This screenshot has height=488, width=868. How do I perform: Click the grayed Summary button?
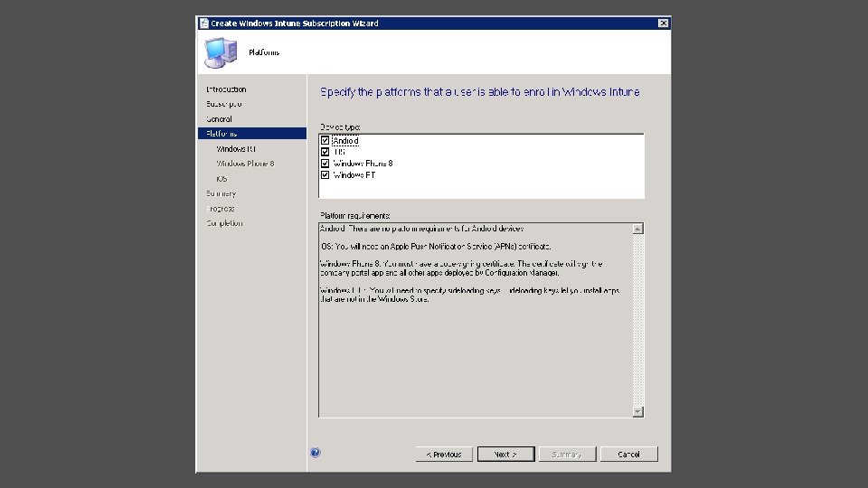[568, 455]
